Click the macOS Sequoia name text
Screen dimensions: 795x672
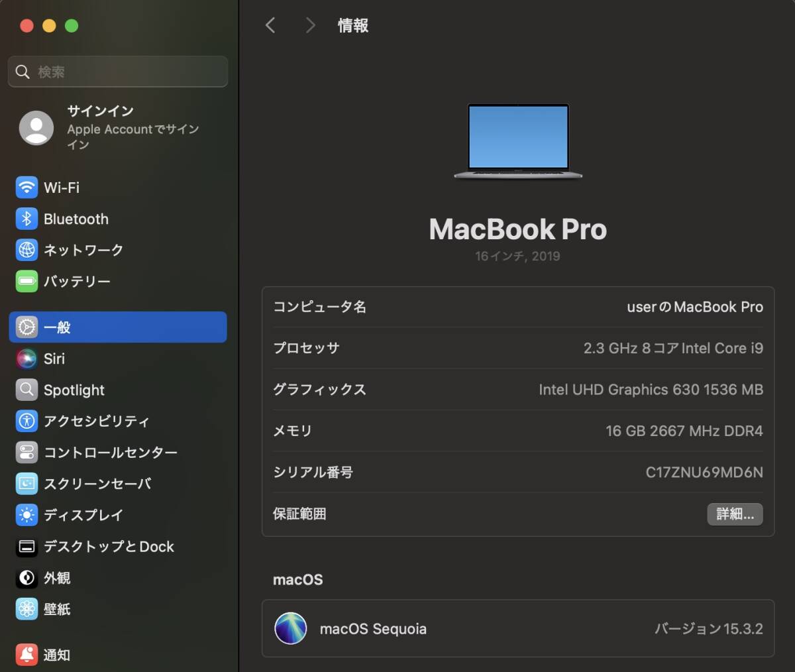pyautogui.click(x=373, y=629)
